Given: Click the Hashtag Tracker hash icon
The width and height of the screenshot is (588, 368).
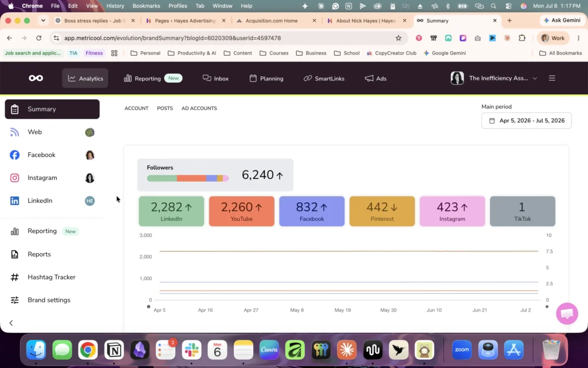Looking at the screenshot, I should (14, 277).
